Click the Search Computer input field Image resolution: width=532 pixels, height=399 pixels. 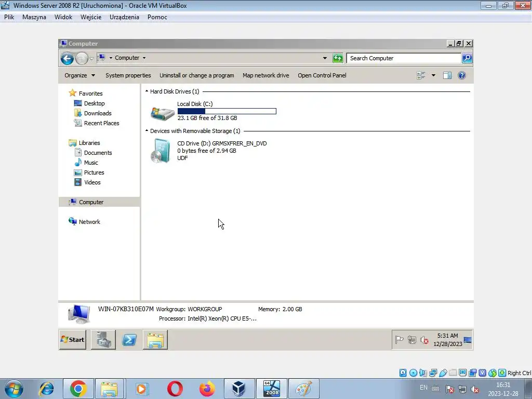coord(404,58)
